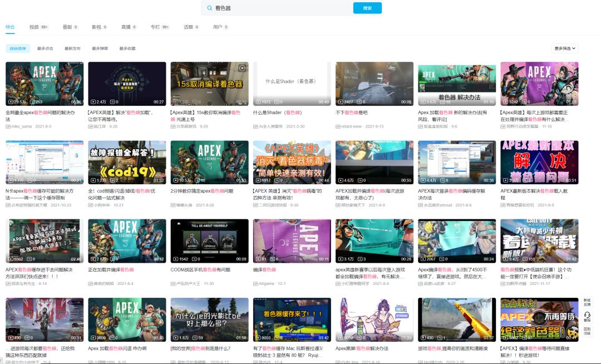Click play-count icon showing 4.4万
Image resolution: width=601 pixels, height=364 pixels.
(423, 180)
